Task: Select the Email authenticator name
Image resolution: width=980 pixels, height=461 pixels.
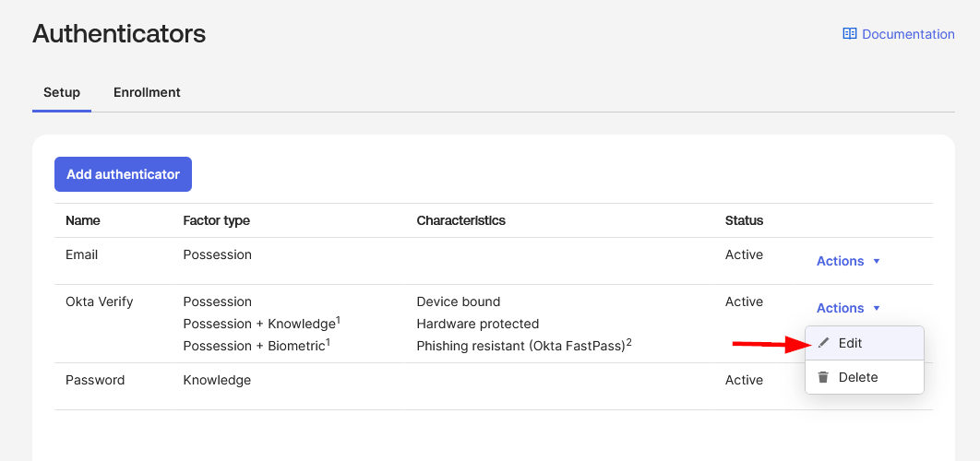Action: [82, 254]
